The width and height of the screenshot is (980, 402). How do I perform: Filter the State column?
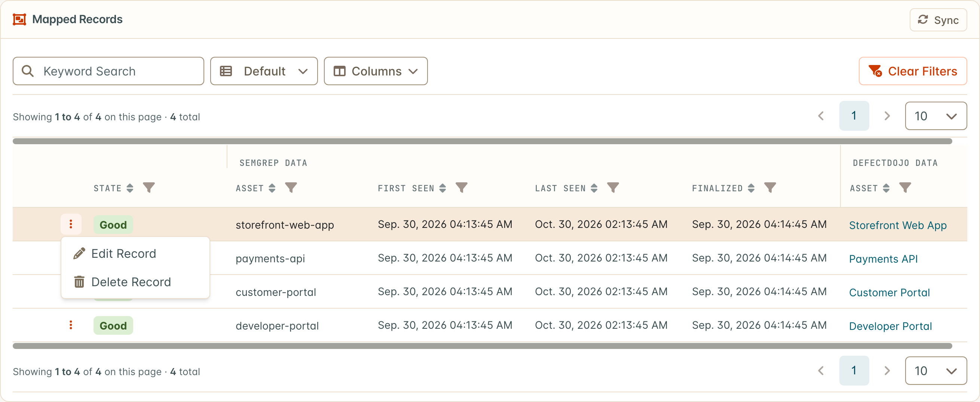(149, 188)
